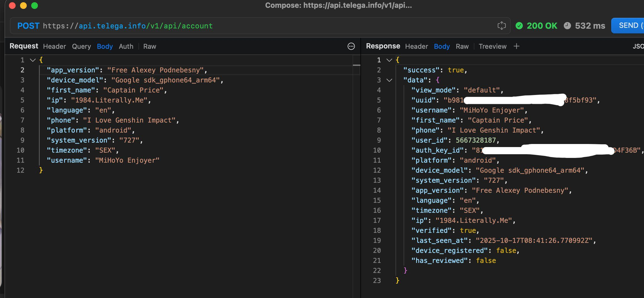The height and width of the screenshot is (298, 644).
Task: Open the Response Treeview tab
Action: pyautogui.click(x=492, y=47)
